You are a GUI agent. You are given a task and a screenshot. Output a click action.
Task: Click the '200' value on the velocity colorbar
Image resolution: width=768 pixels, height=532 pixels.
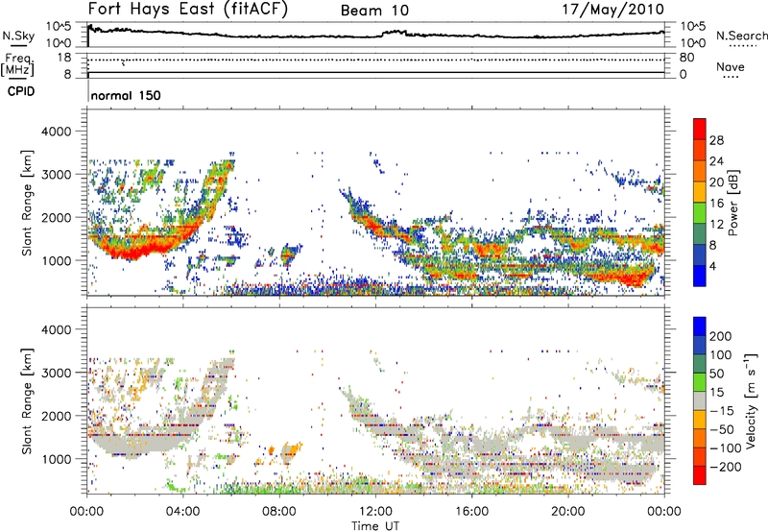click(721, 336)
